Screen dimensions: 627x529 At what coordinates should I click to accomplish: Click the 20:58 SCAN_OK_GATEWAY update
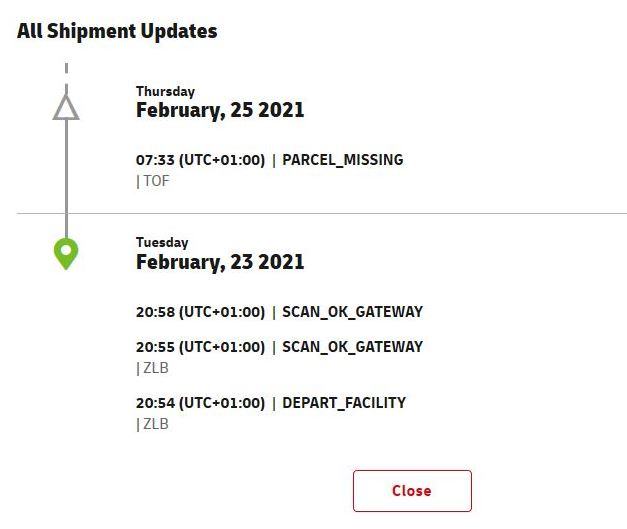click(x=279, y=312)
